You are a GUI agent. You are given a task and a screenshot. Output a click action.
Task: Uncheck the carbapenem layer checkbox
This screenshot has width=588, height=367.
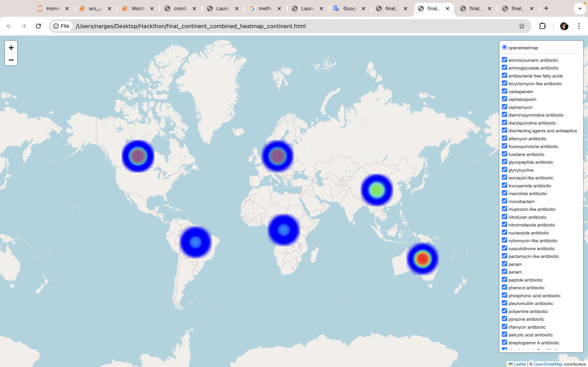click(504, 91)
